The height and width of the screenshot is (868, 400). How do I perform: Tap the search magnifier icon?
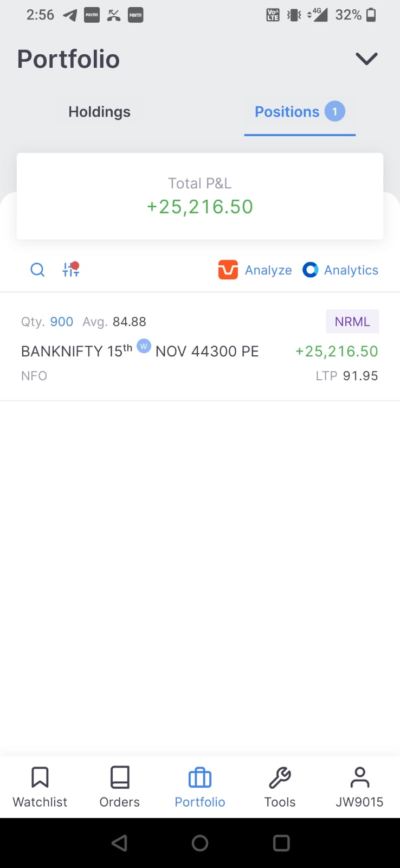[x=37, y=270]
